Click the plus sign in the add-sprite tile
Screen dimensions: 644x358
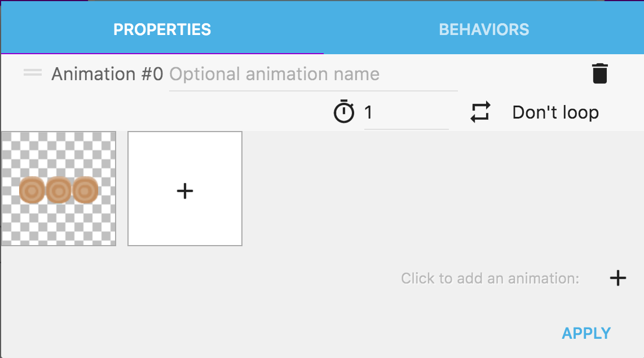[x=185, y=191]
